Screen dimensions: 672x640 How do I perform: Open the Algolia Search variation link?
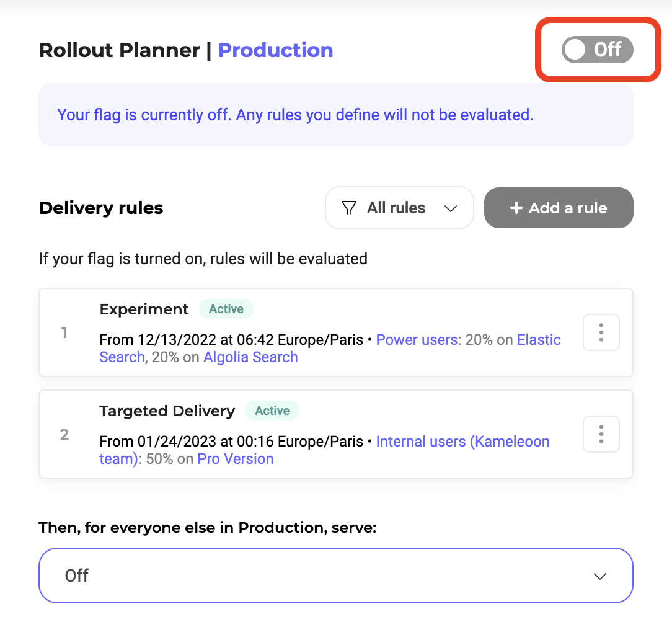[x=250, y=357]
